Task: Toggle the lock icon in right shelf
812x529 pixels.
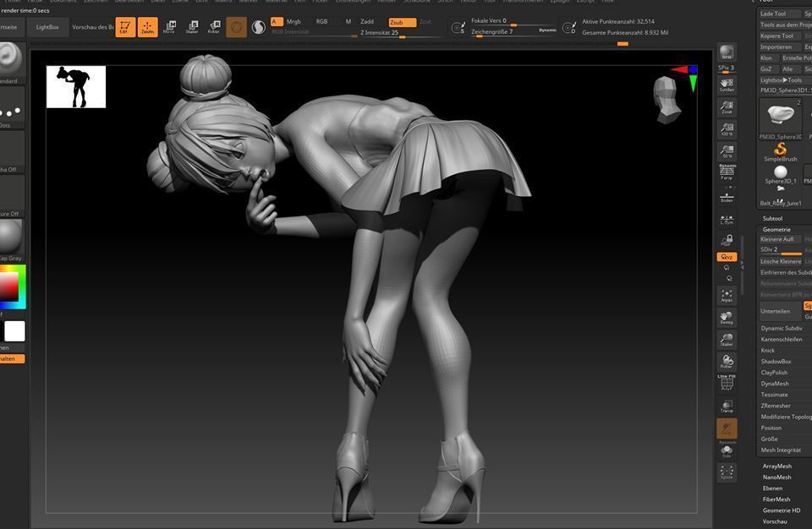Action: 727,240
